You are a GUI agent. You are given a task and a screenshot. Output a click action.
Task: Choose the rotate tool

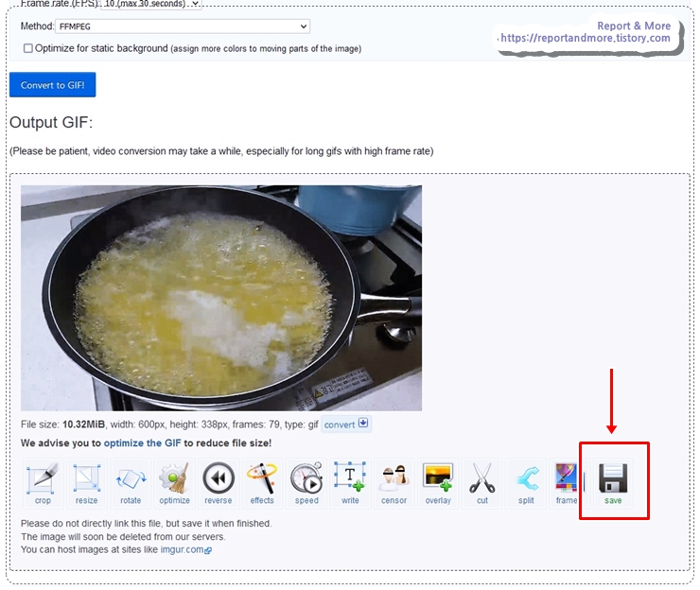click(x=131, y=483)
